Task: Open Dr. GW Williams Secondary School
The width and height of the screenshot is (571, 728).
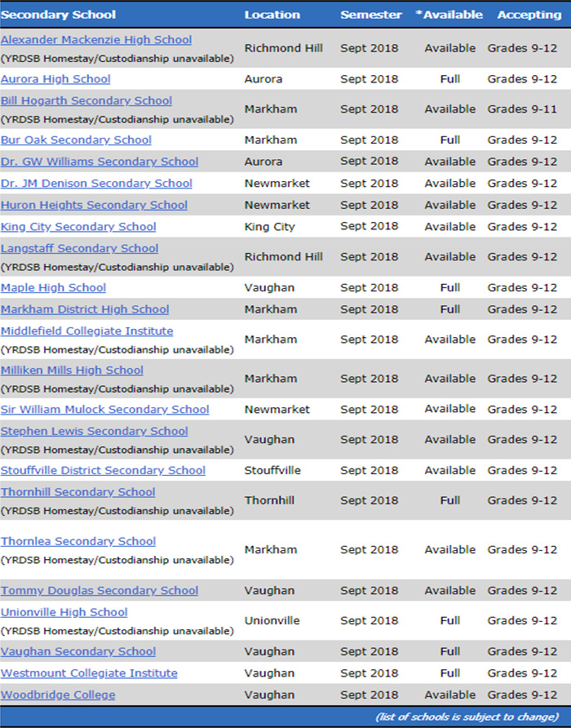Action: tap(100, 162)
